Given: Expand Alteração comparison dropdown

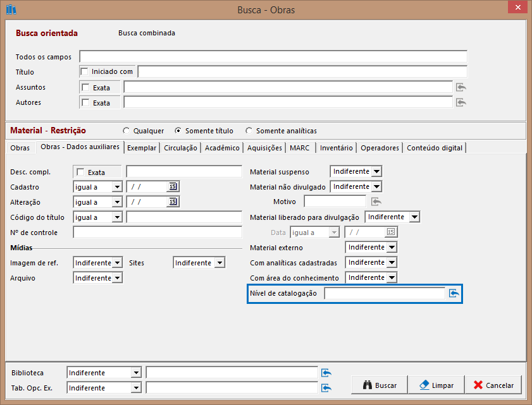Looking at the screenshot, I should pos(117,202).
